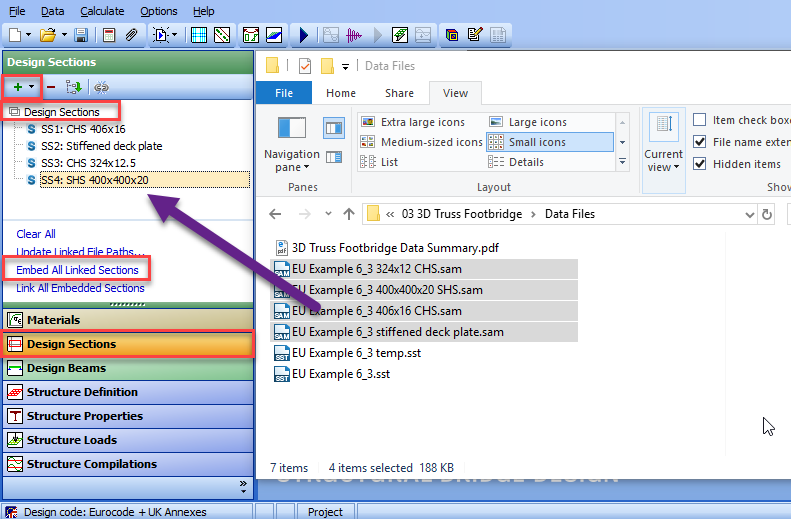This screenshot has height=519, width=791.
Task: Click the colored 3D cube icon
Action: pos(451,35)
